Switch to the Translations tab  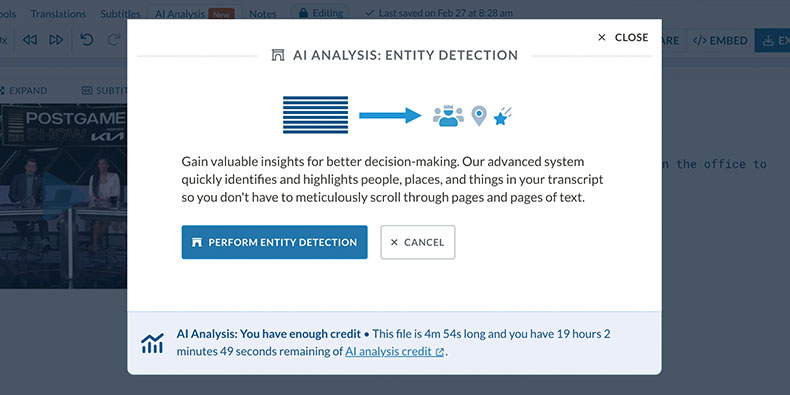coord(58,14)
